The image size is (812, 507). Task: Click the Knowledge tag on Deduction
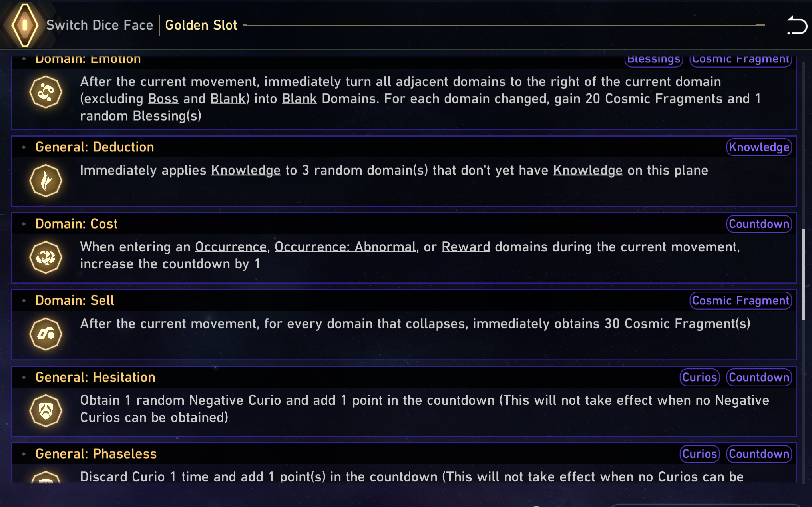[759, 147]
